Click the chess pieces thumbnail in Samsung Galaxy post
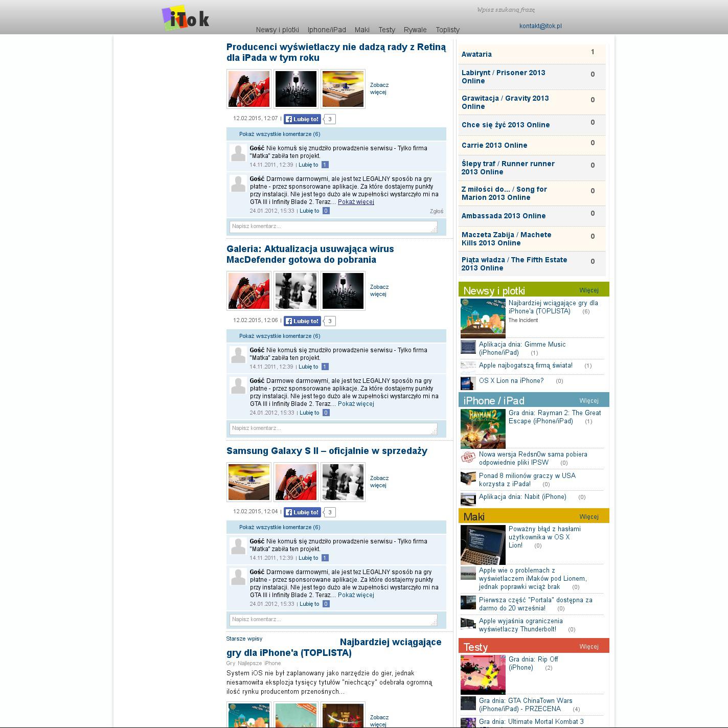The width and height of the screenshot is (728, 728). click(343, 482)
